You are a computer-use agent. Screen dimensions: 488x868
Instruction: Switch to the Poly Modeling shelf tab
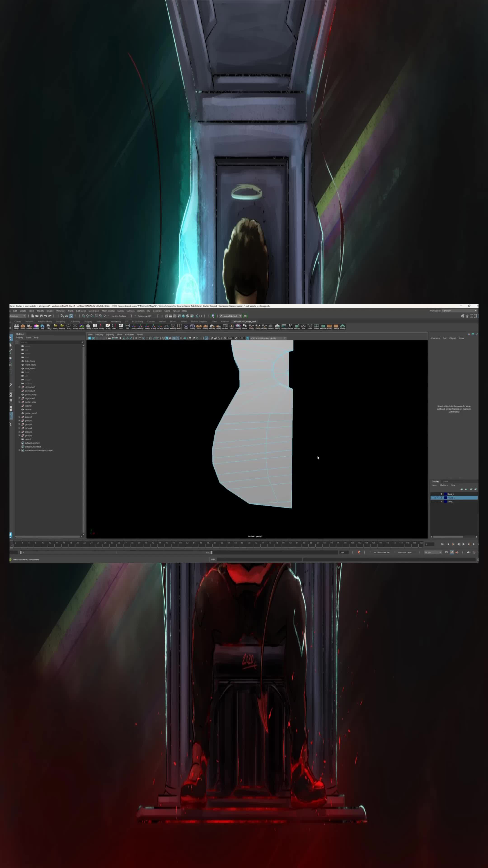pos(45,321)
